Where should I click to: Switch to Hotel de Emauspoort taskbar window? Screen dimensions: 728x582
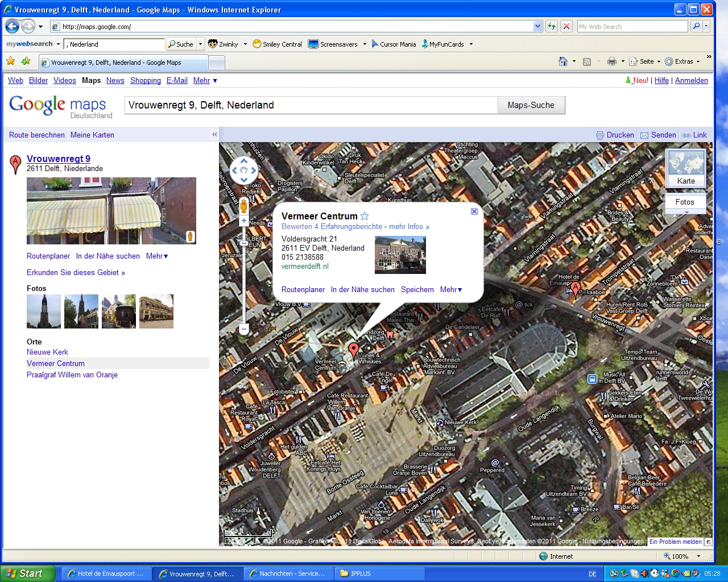106,573
